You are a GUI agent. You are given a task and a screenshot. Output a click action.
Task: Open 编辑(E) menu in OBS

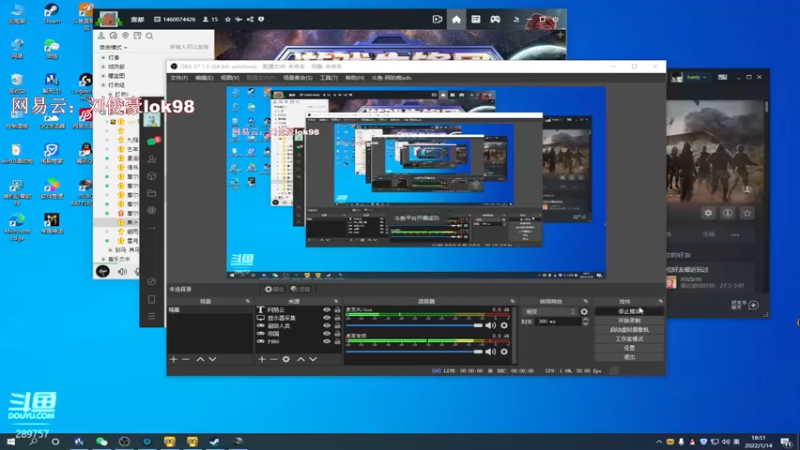(x=204, y=78)
